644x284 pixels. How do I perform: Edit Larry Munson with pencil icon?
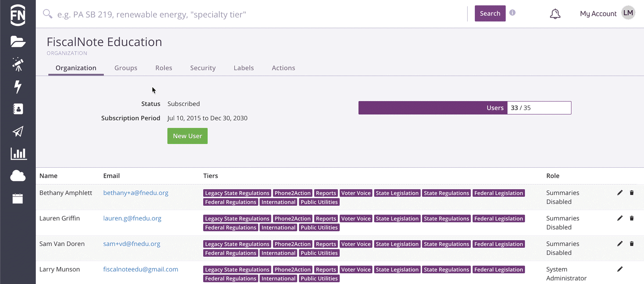click(x=620, y=269)
